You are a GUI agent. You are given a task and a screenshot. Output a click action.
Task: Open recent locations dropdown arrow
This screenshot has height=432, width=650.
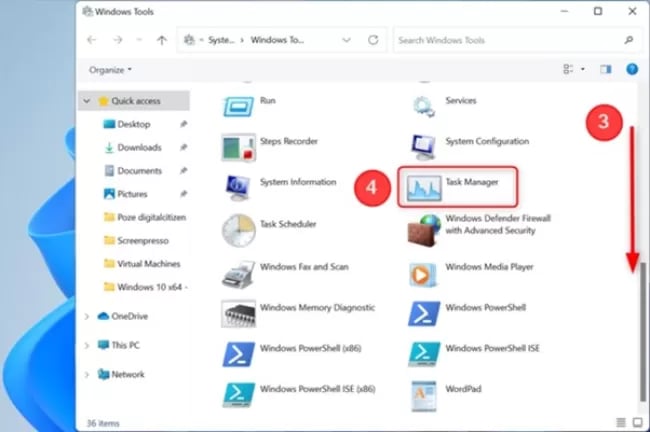(x=139, y=40)
